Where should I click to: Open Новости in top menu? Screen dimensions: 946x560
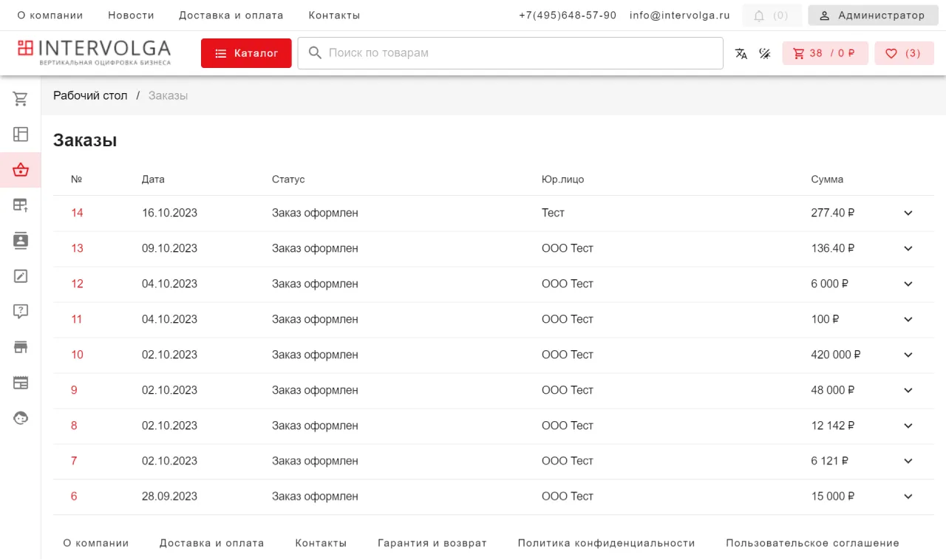pyautogui.click(x=131, y=16)
